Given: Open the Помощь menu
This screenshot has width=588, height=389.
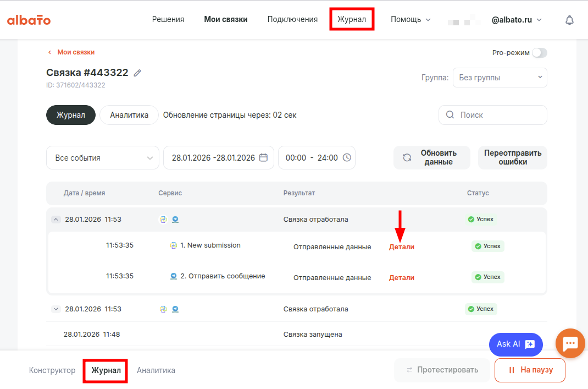Looking at the screenshot, I should tap(411, 19).
